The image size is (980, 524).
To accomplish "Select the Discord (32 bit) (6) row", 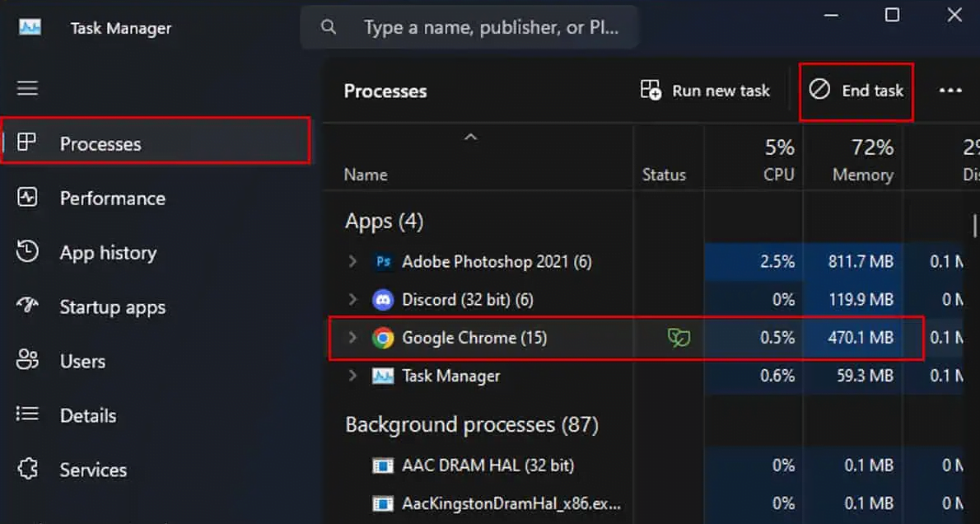I will pyautogui.click(x=644, y=300).
